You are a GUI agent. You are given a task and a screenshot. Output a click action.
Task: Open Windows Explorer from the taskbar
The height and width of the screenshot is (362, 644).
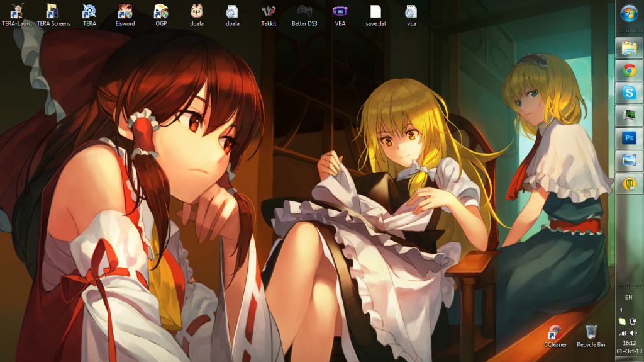[x=629, y=48]
